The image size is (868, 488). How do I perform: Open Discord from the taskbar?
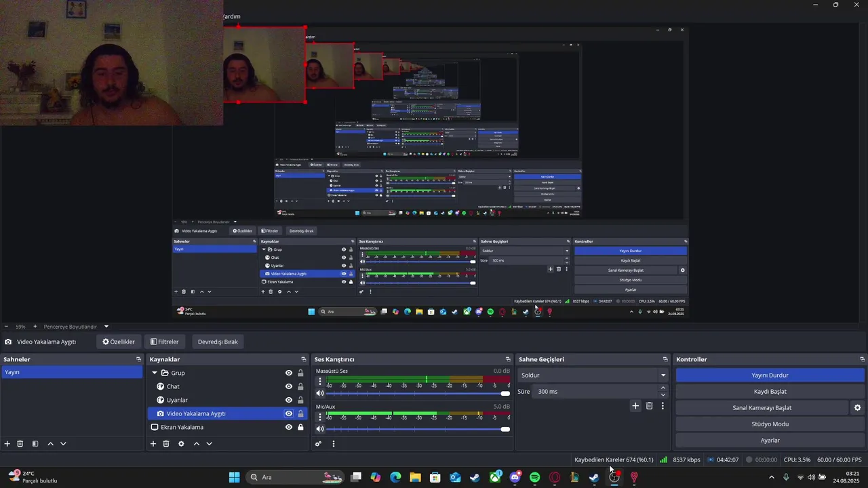(x=515, y=477)
